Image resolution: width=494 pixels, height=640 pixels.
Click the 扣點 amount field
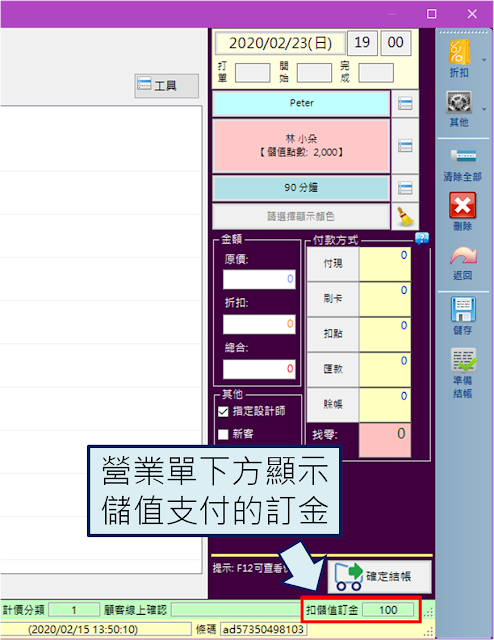pos(385,334)
